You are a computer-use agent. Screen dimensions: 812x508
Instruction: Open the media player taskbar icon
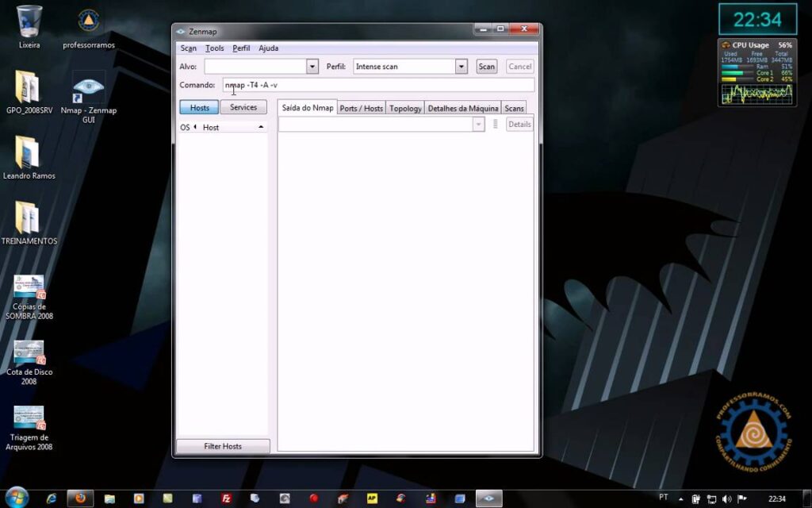[x=138, y=498]
